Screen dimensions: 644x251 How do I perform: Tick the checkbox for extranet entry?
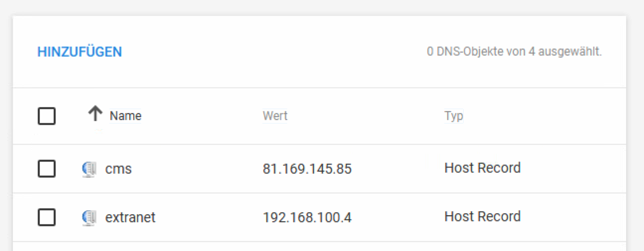47,217
